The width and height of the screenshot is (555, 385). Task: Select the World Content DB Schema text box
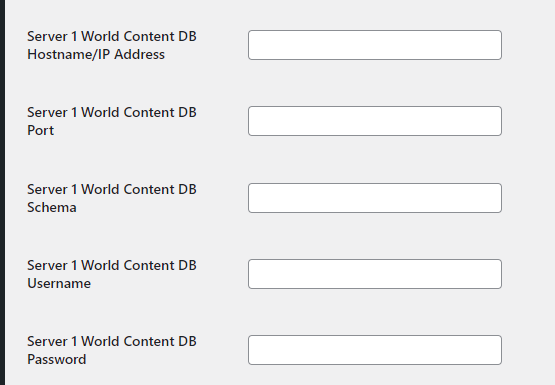tap(375, 198)
